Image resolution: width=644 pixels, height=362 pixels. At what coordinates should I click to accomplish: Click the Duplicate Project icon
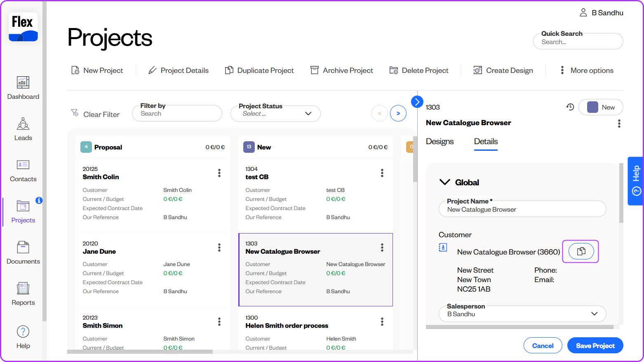click(229, 70)
